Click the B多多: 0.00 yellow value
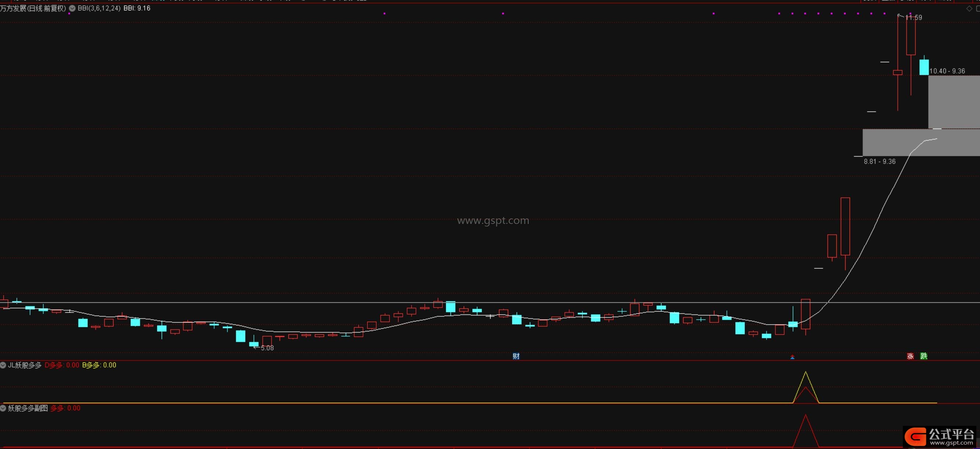This screenshot has height=449, width=980. pyautogui.click(x=99, y=365)
